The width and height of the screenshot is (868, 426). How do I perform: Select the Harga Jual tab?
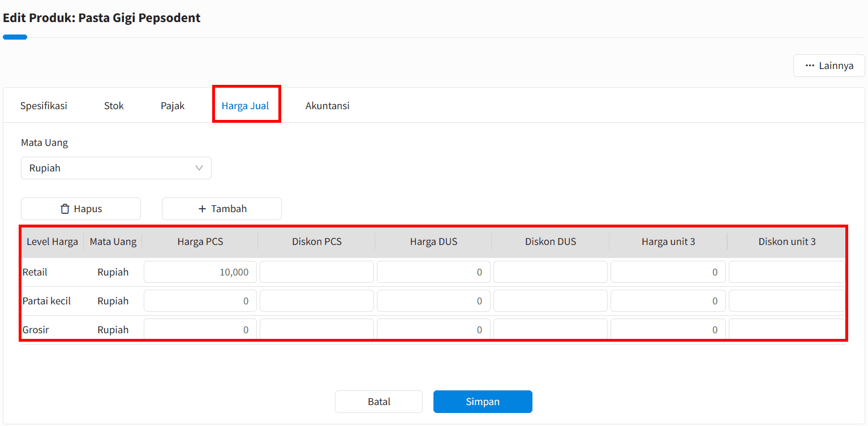click(x=245, y=106)
